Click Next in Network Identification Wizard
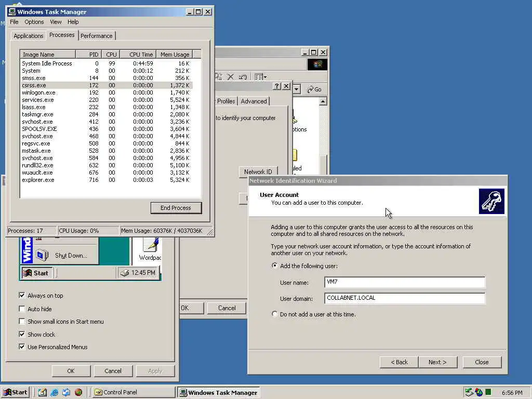Image resolution: width=532 pixels, height=399 pixels. [x=437, y=362]
